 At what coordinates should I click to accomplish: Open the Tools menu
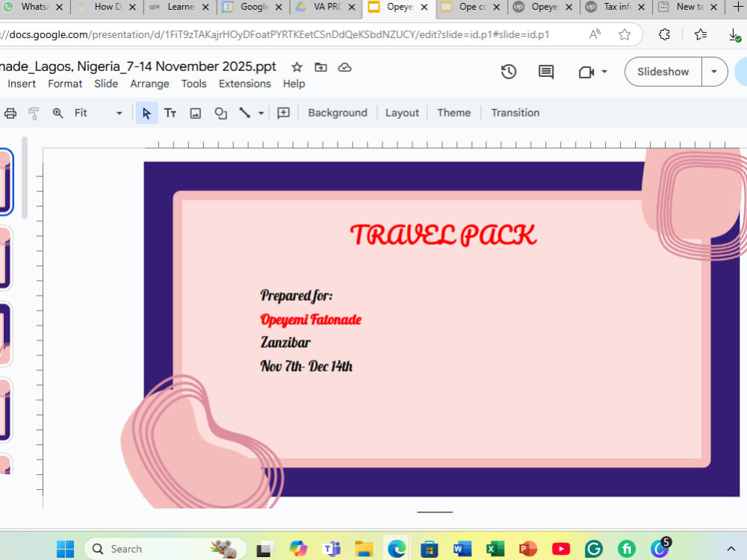tap(194, 84)
